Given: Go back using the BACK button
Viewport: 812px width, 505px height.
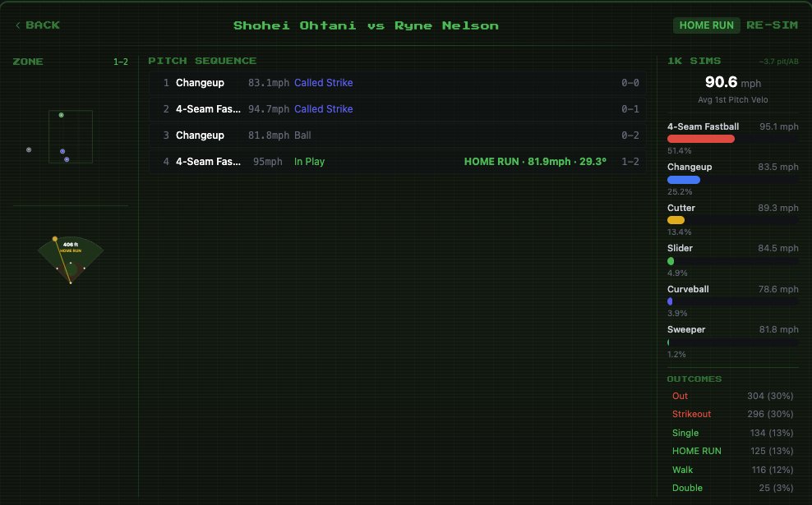Looking at the screenshot, I should pyautogui.click(x=38, y=25).
